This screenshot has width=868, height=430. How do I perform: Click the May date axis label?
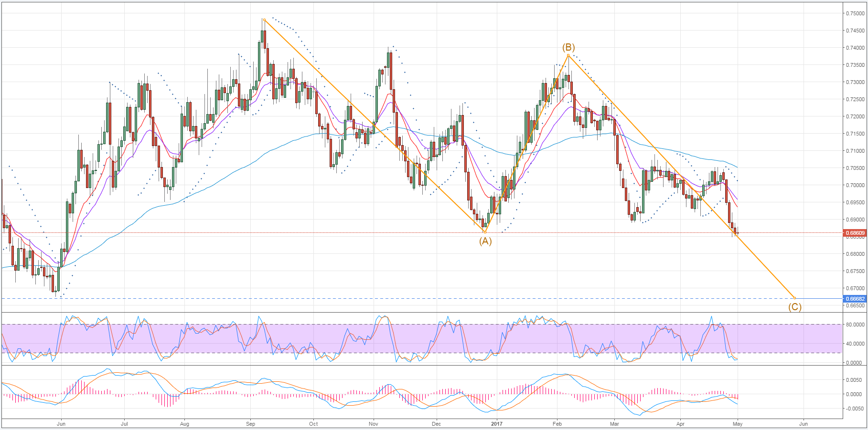(738, 424)
